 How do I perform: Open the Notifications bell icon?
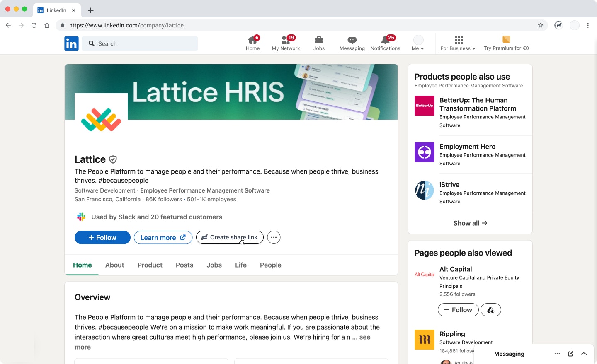385,40
